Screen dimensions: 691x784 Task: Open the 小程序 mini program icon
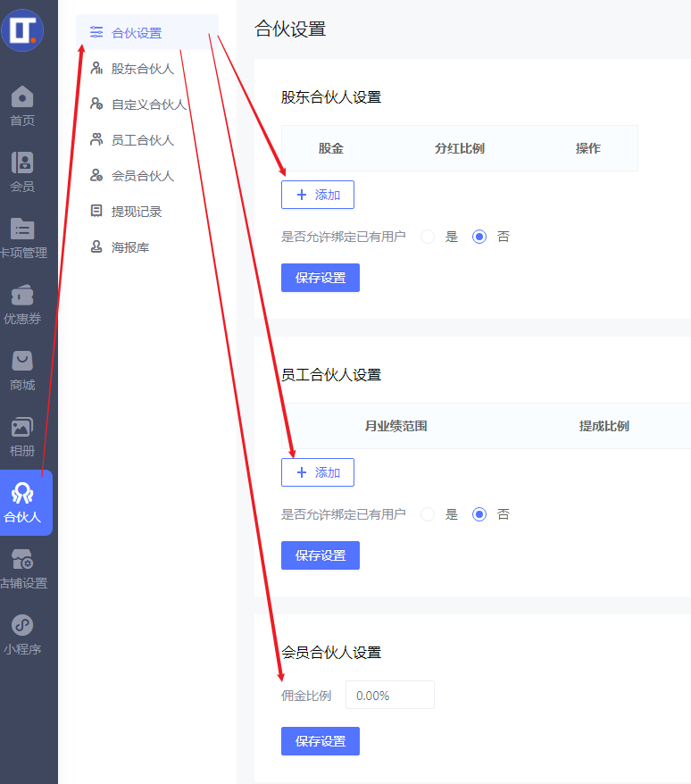[x=22, y=625]
